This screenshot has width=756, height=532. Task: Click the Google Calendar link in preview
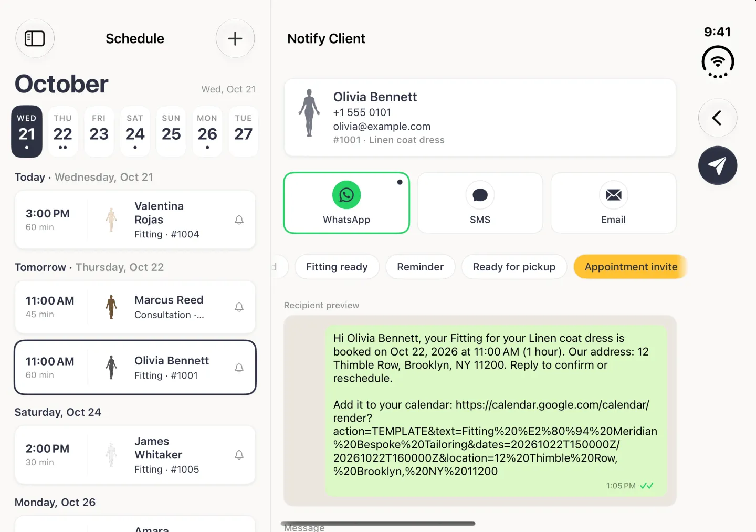pyautogui.click(x=495, y=438)
